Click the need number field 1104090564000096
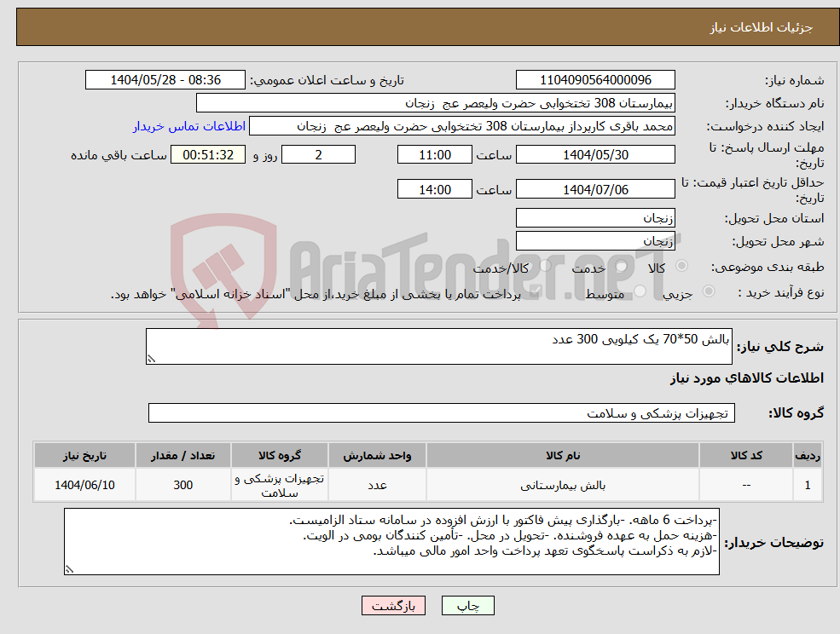 tap(595, 80)
